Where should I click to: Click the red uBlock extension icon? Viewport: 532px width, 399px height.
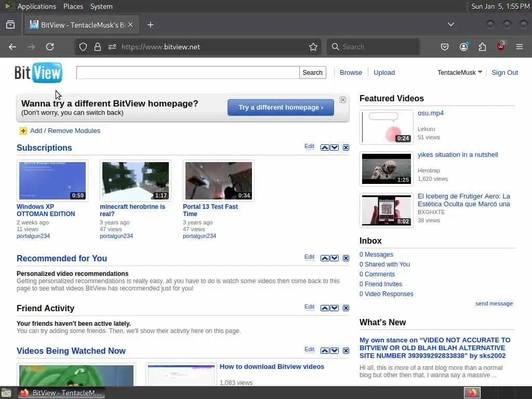(x=501, y=46)
